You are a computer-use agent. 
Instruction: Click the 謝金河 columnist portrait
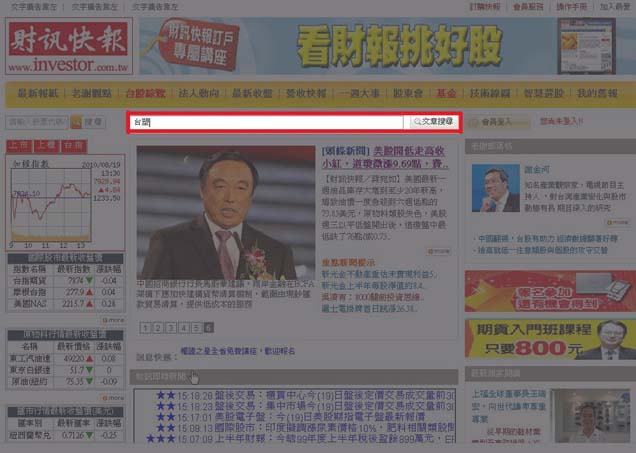[x=496, y=188]
